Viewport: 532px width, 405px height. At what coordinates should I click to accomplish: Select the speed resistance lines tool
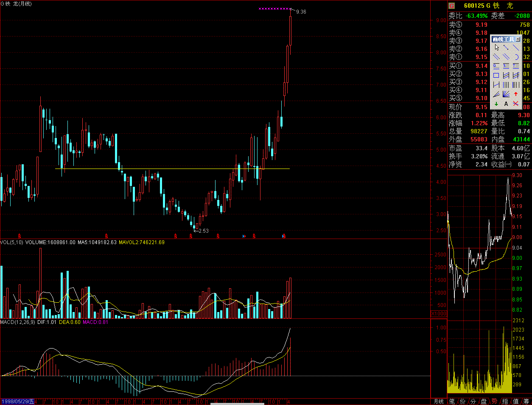click(496, 94)
